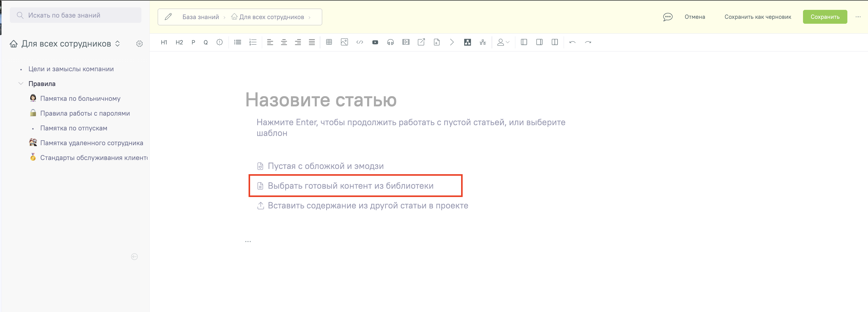Insert an image block
Viewport: 868px width, 312px height.
[x=344, y=42]
